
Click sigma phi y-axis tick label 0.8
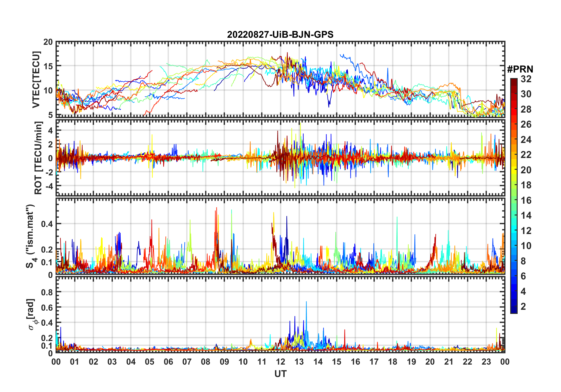pos(47,292)
